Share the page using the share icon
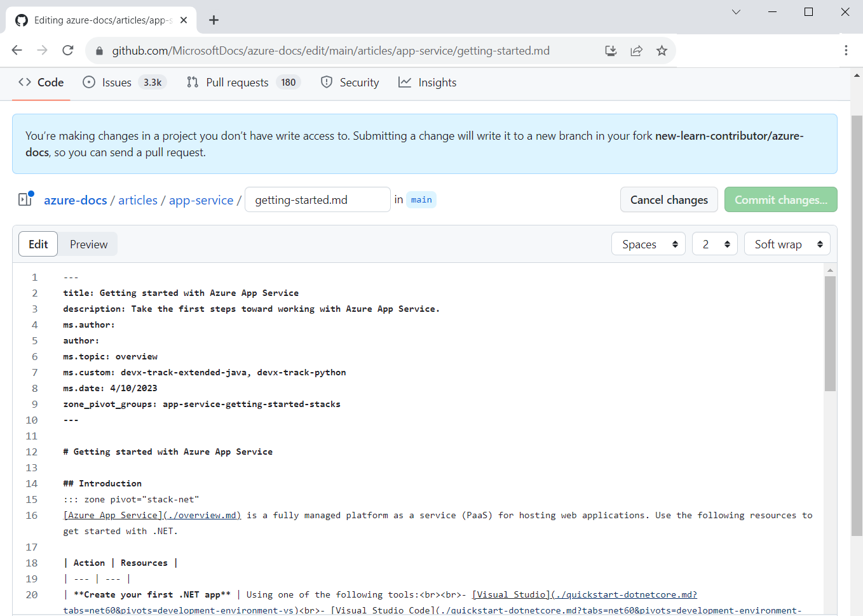 636,50
